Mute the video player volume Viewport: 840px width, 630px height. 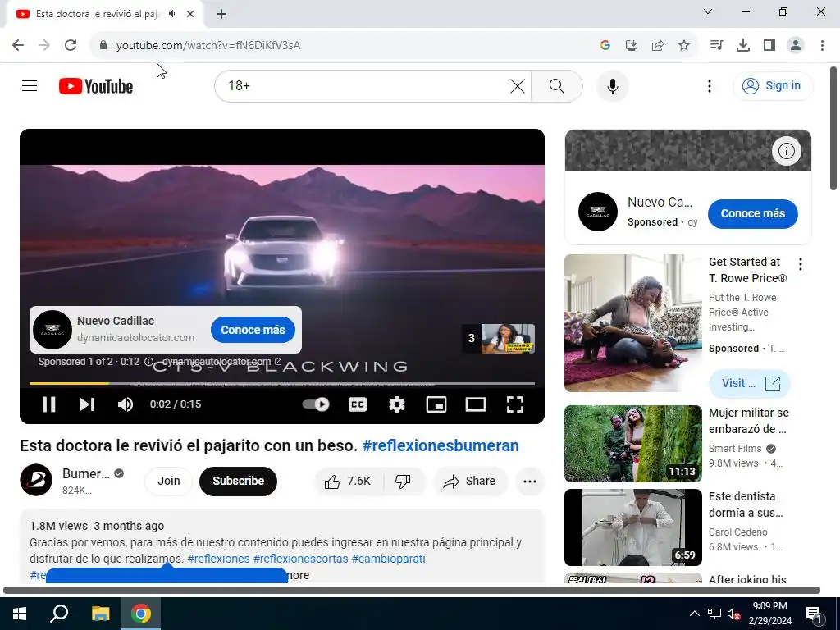126,404
